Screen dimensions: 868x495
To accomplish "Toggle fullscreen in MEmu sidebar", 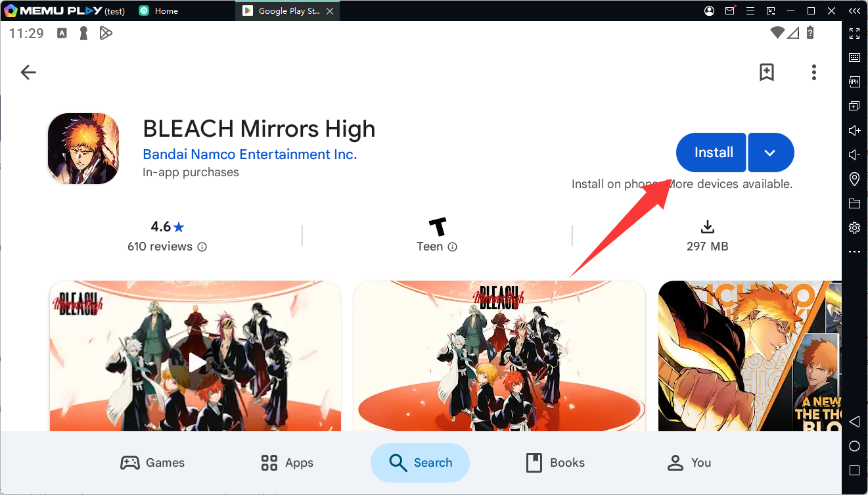I will (854, 34).
